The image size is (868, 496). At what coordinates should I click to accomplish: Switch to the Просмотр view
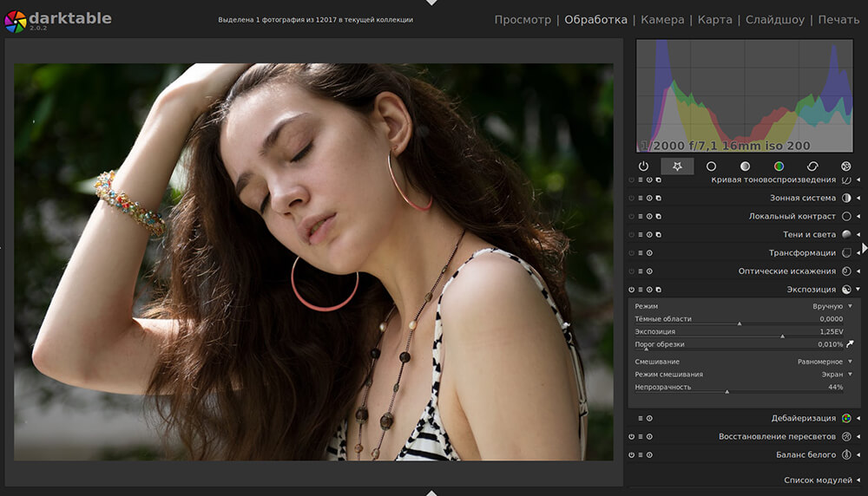[x=523, y=19]
